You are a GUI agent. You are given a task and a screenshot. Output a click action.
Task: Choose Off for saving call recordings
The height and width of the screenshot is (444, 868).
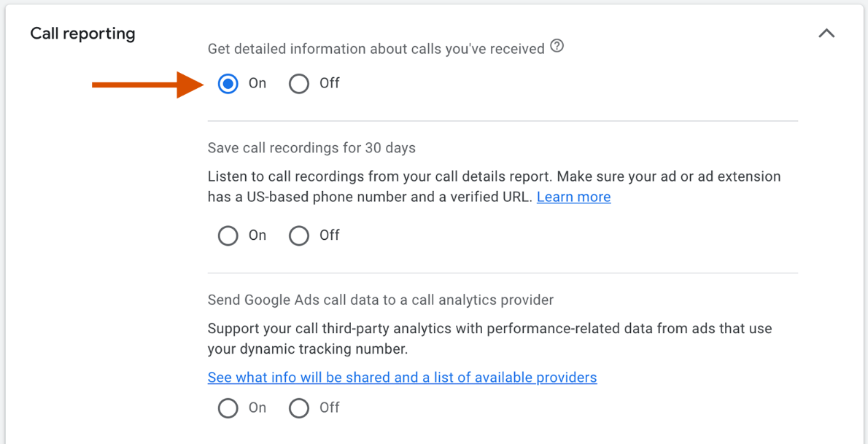pyautogui.click(x=299, y=235)
